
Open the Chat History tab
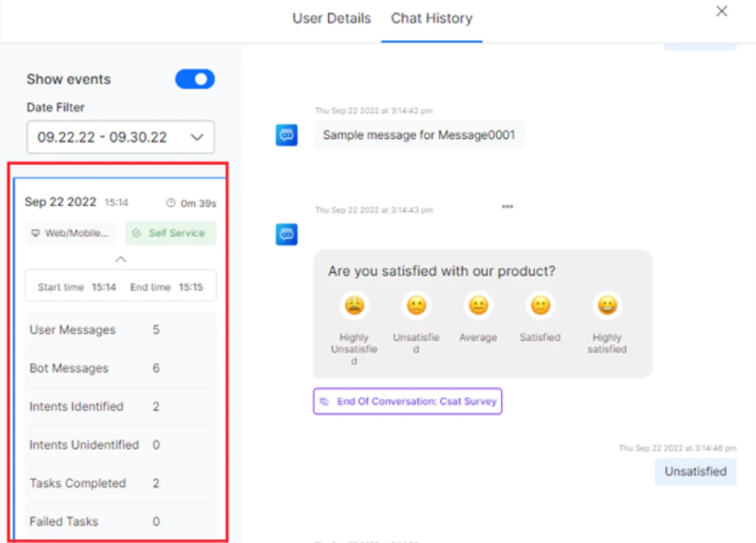click(x=431, y=19)
